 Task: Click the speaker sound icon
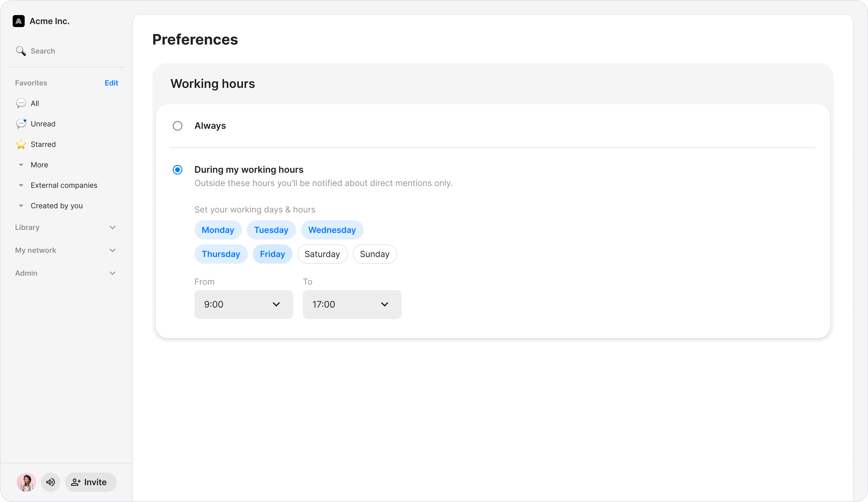point(51,482)
